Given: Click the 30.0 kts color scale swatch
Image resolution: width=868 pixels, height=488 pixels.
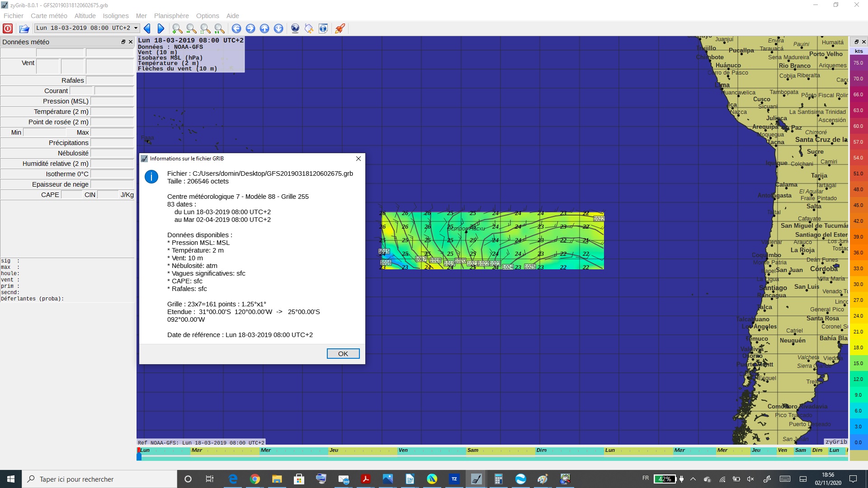Looking at the screenshot, I should pos(858,284).
